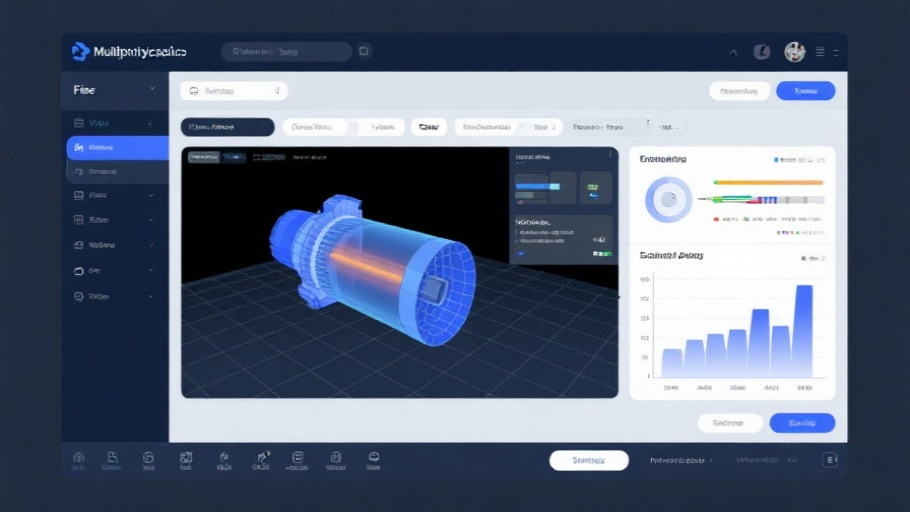The width and height of the screenshot is (910, 512).
Task: Select the highlighted blue sidebar item
Action: [x=117, y=148]
